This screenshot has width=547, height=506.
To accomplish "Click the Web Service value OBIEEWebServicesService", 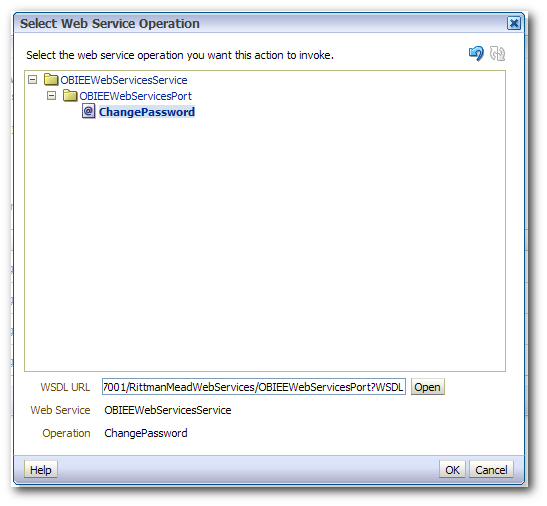I will click(x=168, y=410).
